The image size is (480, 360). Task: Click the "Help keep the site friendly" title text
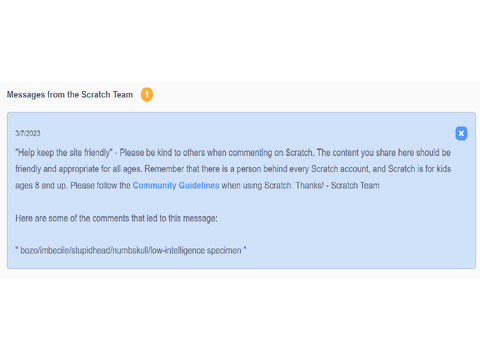click(64, 153)
